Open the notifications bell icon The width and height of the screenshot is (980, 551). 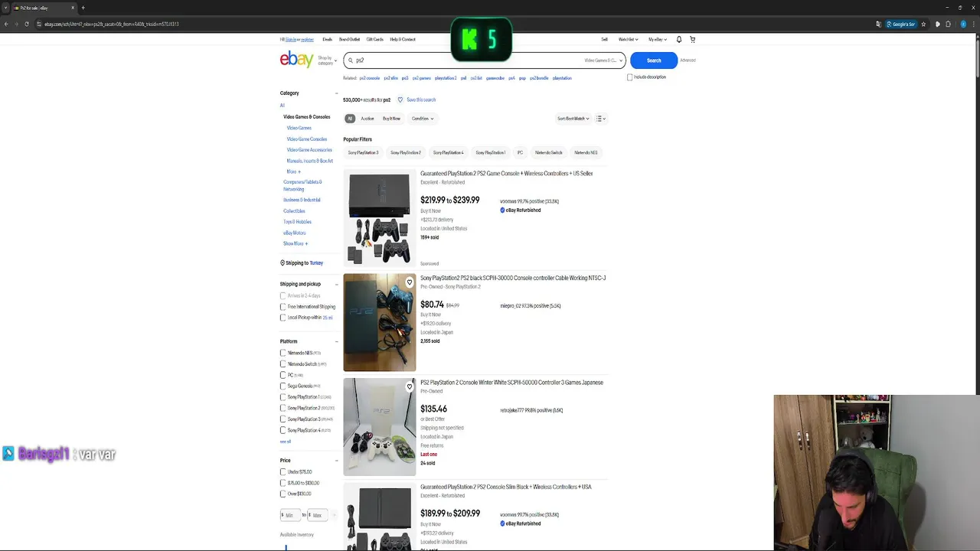point(678,39)
